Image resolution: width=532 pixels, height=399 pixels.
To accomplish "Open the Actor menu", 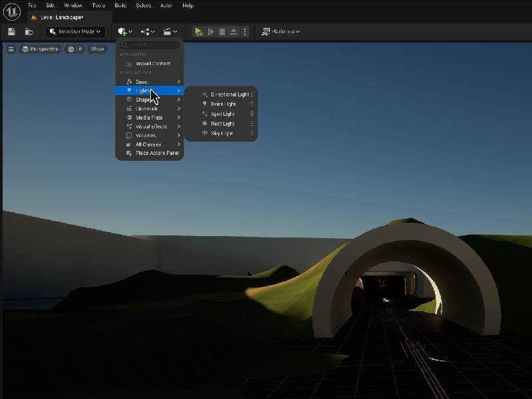I will (166, 5).
